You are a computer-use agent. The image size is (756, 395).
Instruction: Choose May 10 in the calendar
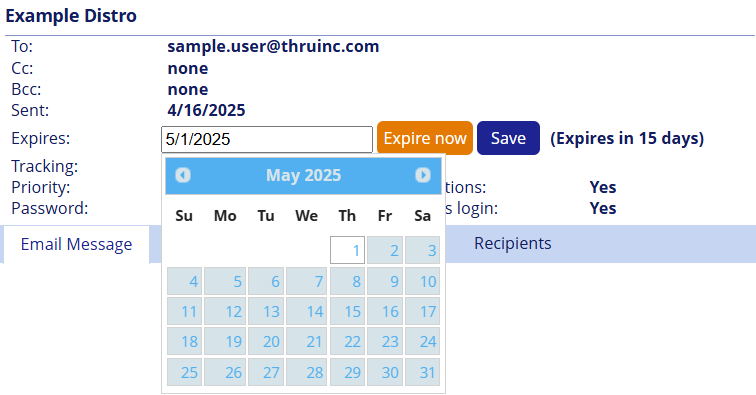tap(422, 281)
